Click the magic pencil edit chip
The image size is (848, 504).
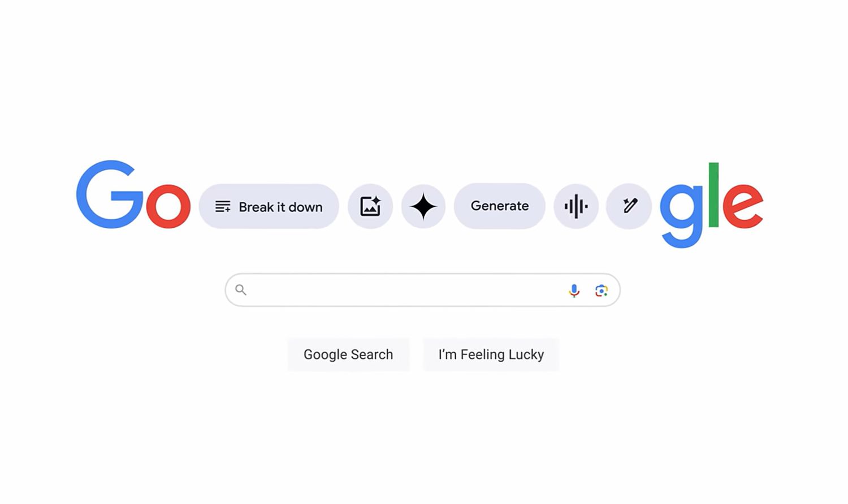tap(629, 206)
